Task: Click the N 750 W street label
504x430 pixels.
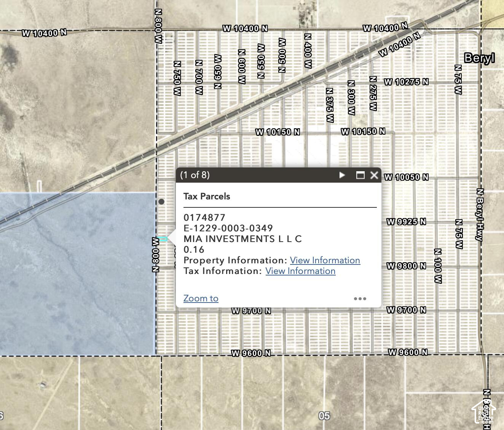Action: click(x=177, y=78)
